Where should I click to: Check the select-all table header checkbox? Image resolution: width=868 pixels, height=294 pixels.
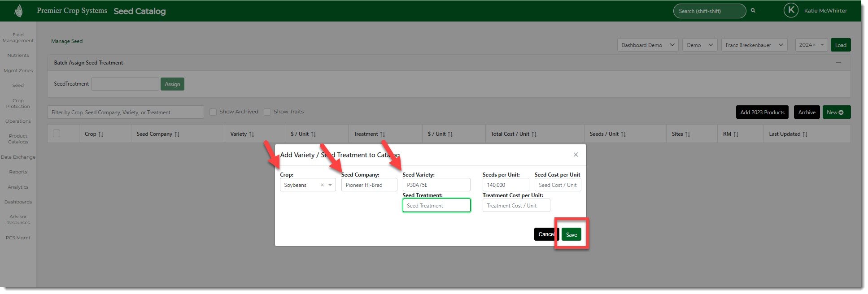[x=57, y=134]
